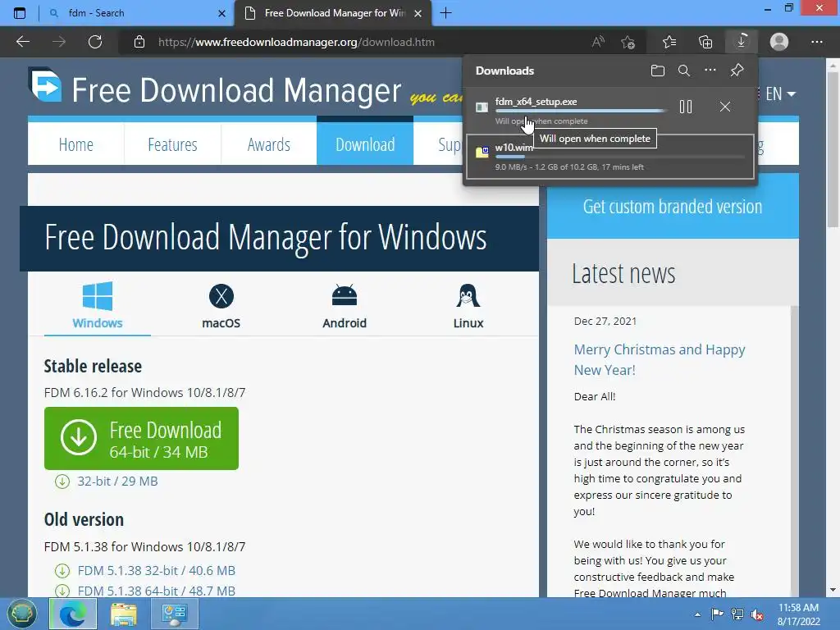Screen dimensions: 840x630
Task: Open the Download menu item
Action: click(x=365, y=143)
